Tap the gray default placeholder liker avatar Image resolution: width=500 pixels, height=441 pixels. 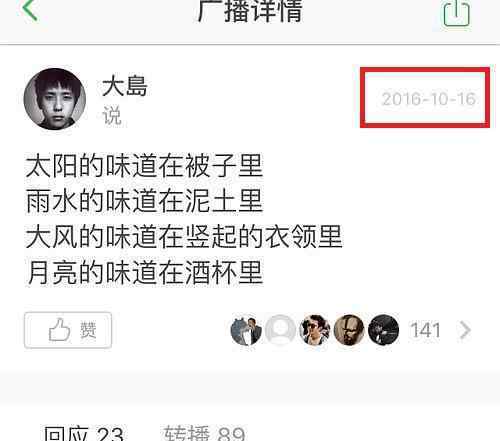coord(280,330)
